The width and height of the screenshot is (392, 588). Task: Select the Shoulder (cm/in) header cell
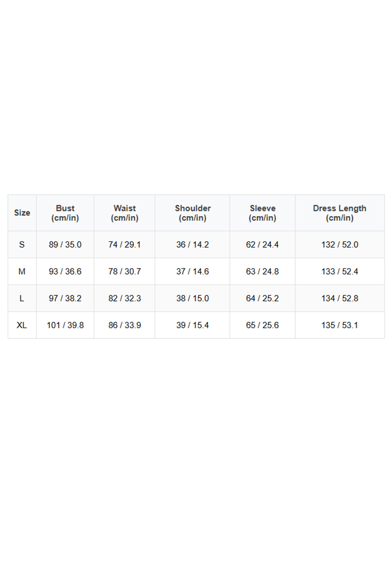point(193,213)
